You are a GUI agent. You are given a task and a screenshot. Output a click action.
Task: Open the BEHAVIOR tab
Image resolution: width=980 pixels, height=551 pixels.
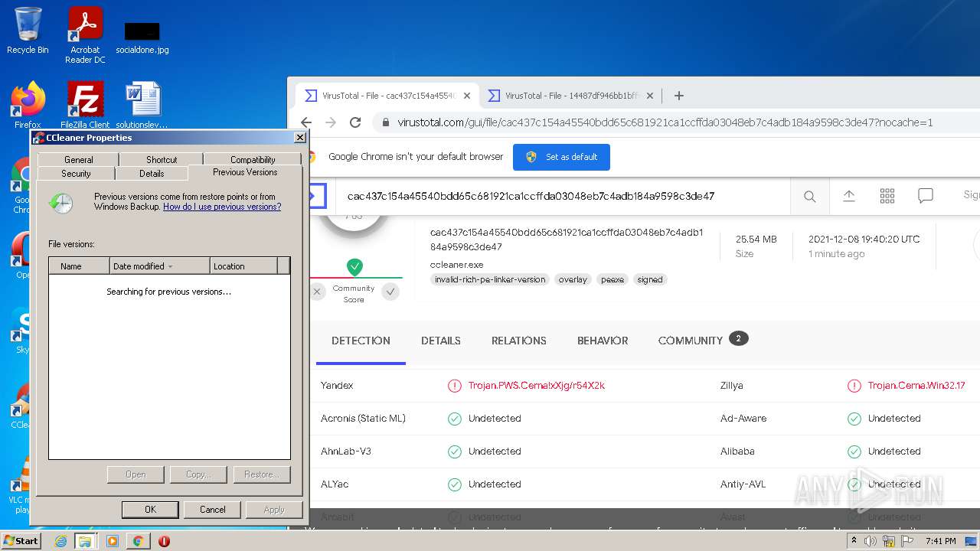pos(603,341)
